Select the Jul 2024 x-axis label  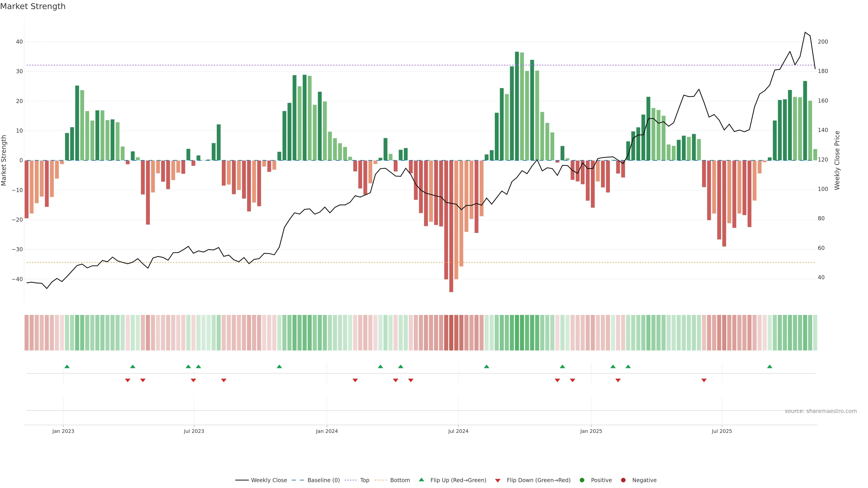coord(458,431)
